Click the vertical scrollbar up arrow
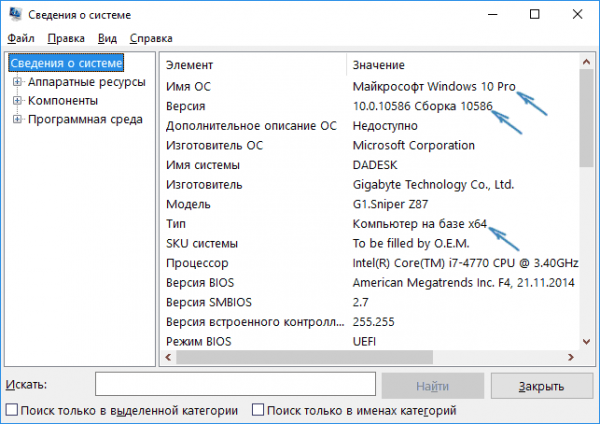600x424 pixels. 586,62
